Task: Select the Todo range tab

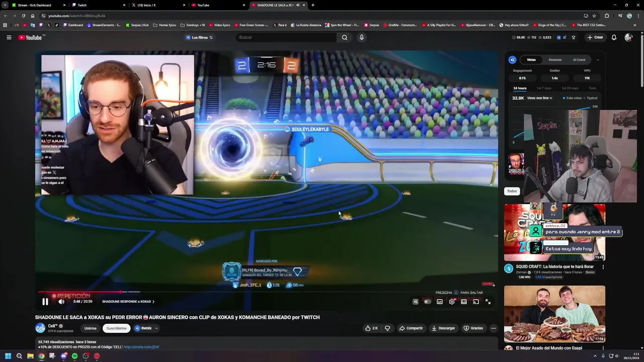Action: coord(593,88)
